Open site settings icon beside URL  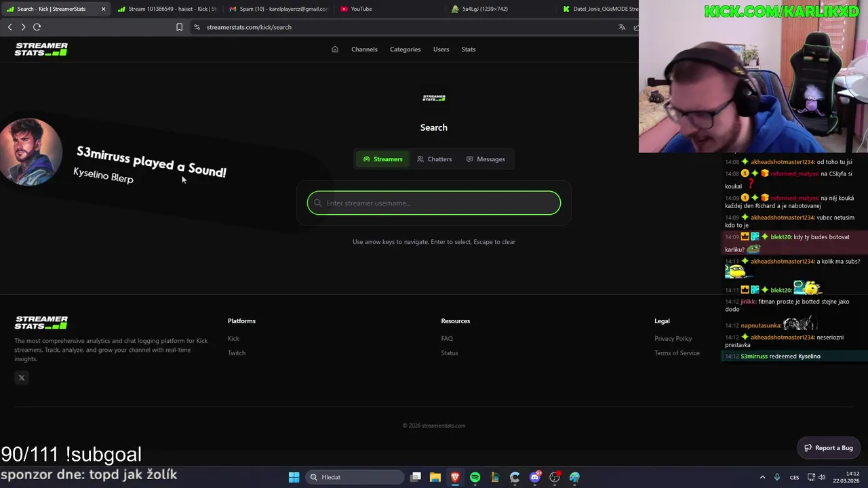tap(197, 27)
